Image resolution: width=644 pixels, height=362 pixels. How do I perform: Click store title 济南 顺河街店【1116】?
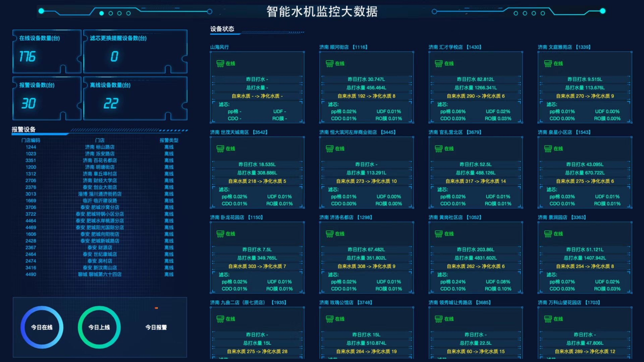343,47
